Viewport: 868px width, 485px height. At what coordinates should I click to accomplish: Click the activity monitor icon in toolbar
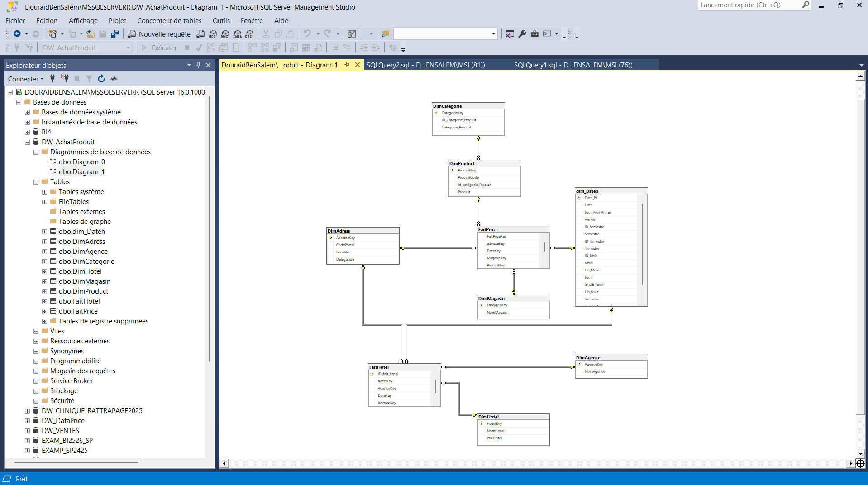tap(351, 34)
